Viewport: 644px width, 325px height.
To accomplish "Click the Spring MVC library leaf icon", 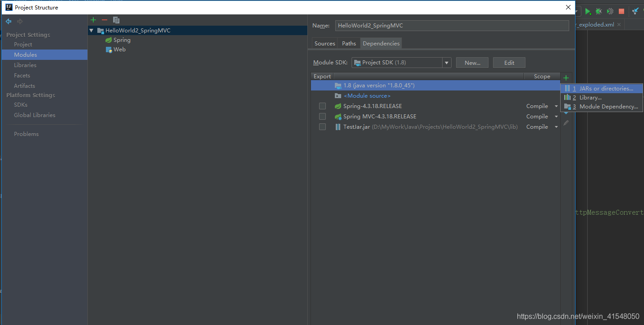I will pos(338,117).
